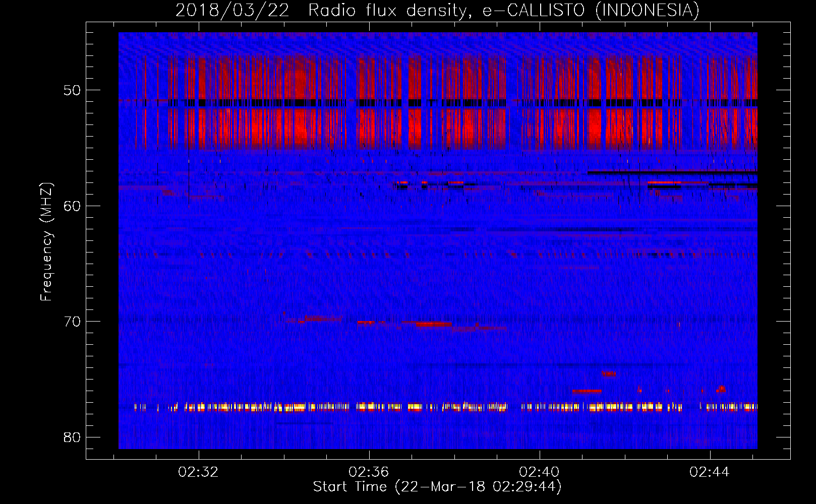Click the 50 frequency tick label
This screenshot has width=816, height=504.
72,90
